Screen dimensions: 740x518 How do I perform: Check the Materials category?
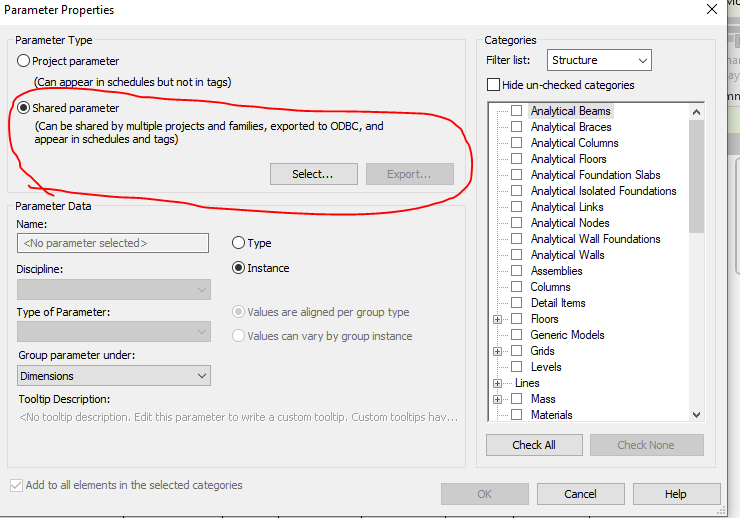click(517, 415)
